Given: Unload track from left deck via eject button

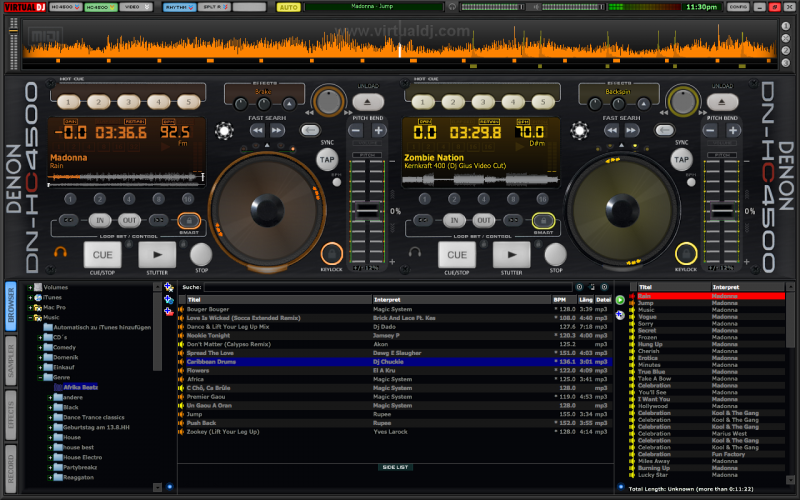Looking at the screenshot, I should point(367,102).
